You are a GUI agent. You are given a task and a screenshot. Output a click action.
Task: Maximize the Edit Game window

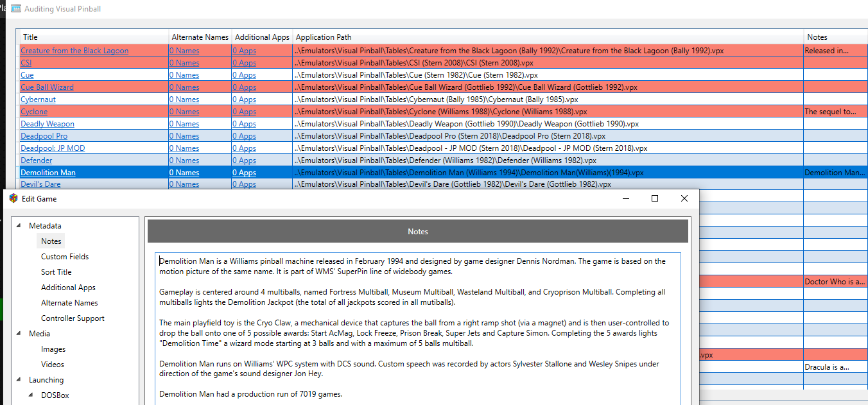(x=655, y=198)
